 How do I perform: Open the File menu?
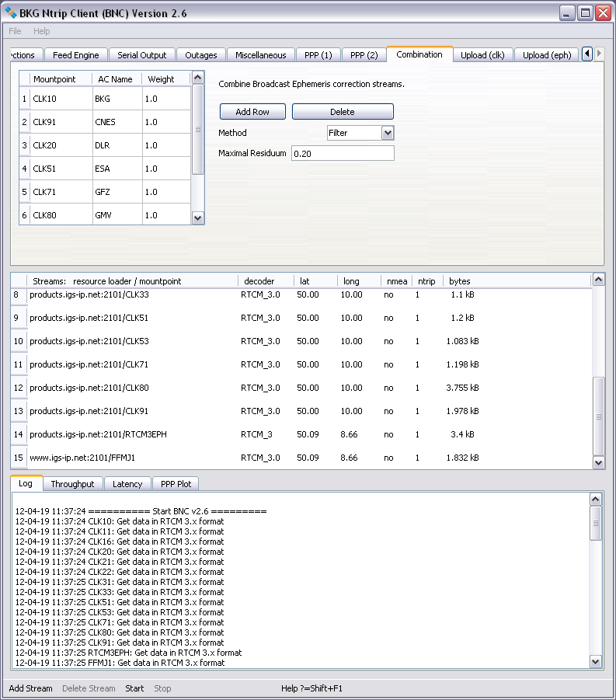click(15, 31)
